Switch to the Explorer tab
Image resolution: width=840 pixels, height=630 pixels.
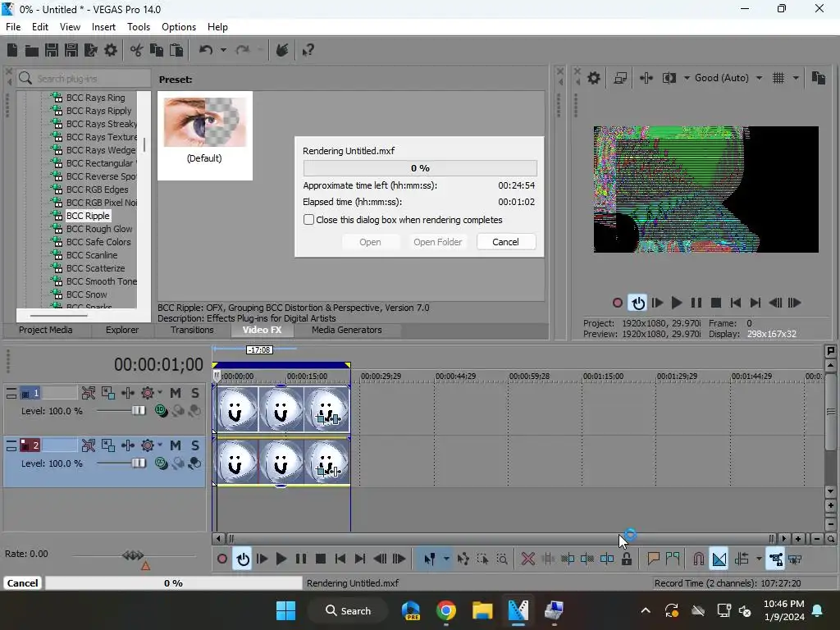point(122,330)
